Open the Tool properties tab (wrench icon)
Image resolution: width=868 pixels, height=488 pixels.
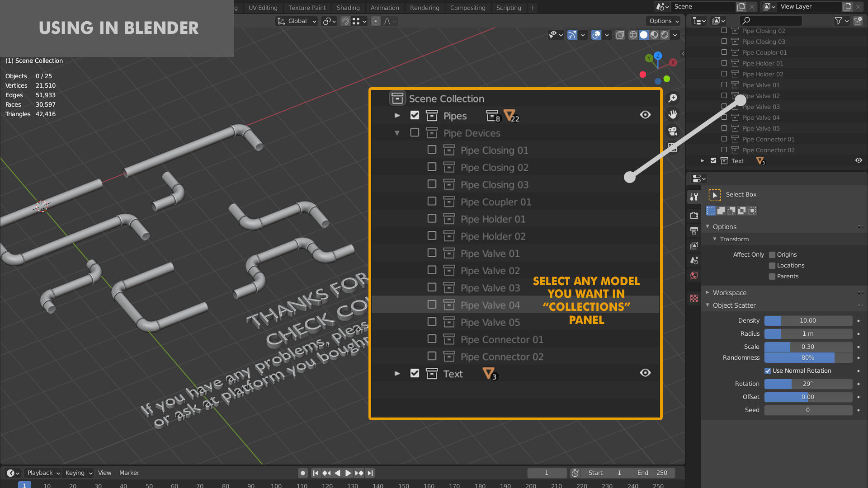click(x=694, y=197)
